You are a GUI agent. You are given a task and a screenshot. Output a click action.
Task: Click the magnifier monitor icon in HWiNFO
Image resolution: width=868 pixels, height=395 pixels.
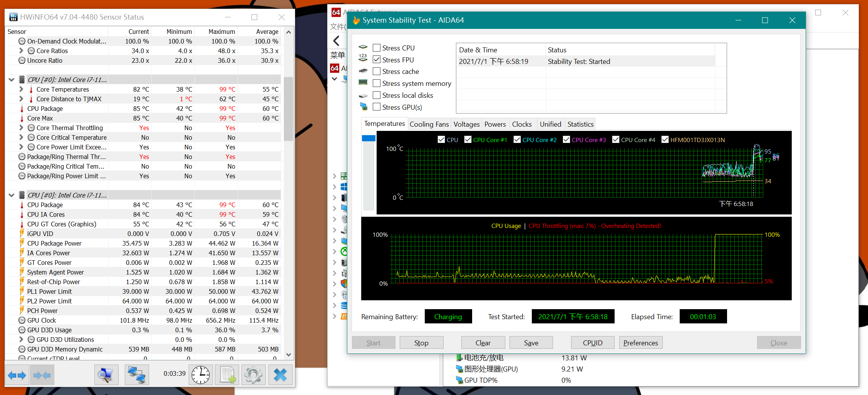coord(106,375)
